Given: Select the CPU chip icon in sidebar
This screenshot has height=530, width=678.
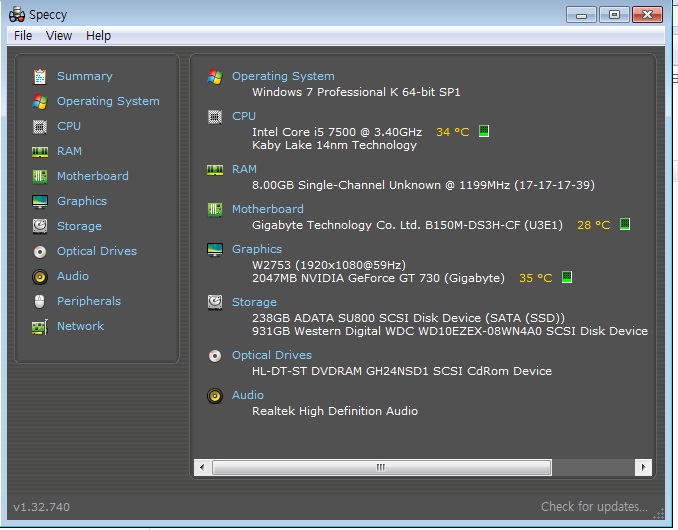Looking at the screenshot, I should point(40,126).
